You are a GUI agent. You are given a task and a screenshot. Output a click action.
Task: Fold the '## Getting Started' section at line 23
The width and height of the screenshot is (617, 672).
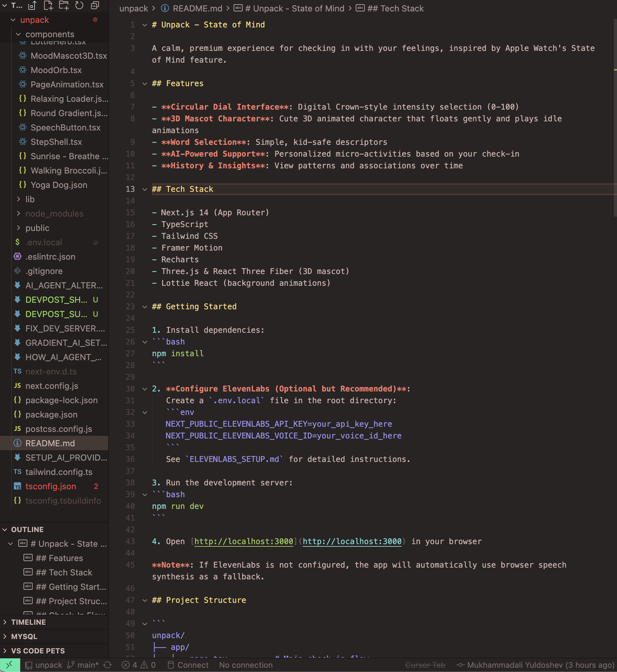[144, 307]
